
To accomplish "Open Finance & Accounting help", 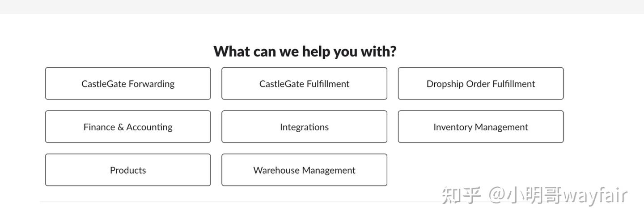I will coord(128,127).
